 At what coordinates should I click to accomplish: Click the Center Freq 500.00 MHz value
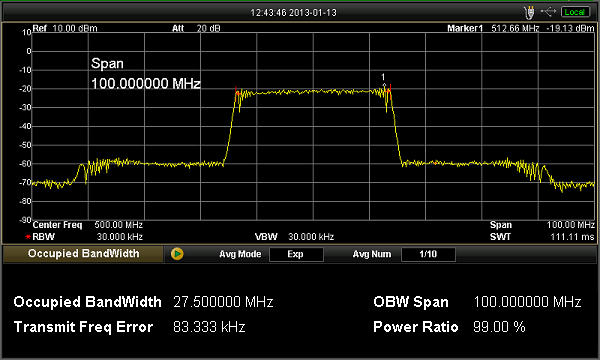(119, 225)
